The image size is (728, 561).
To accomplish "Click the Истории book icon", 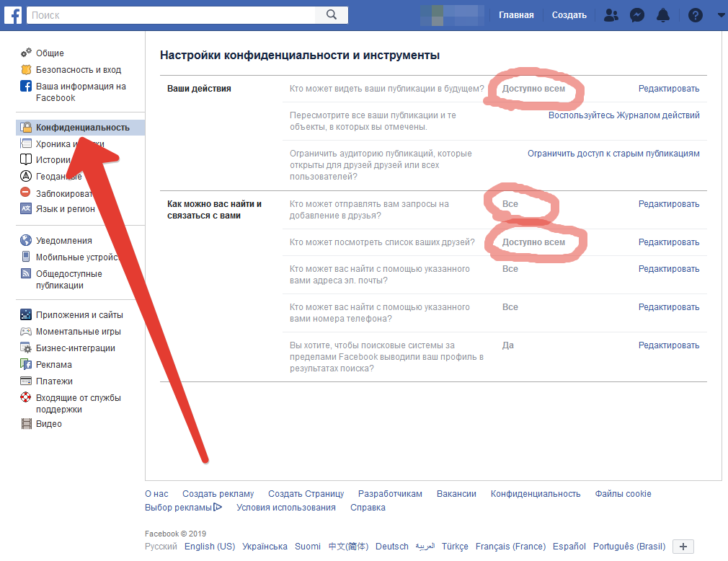I will click(x=26, y=159).
